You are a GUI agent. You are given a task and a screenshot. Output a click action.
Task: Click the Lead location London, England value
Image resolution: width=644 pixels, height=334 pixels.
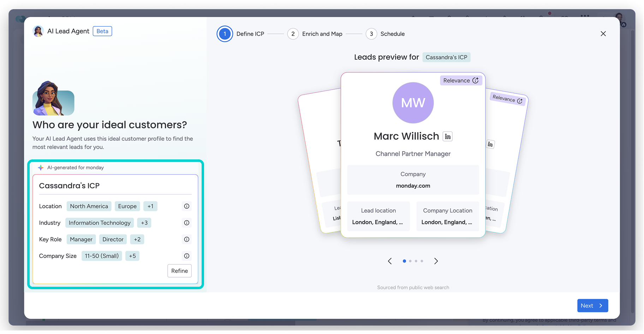tap(377, 222)
